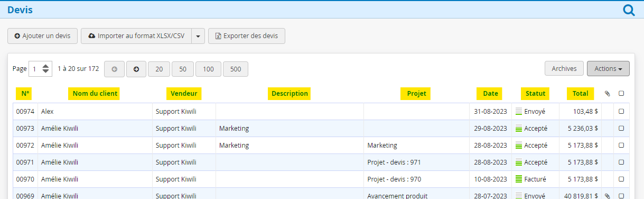Open the search magnifier icon
Image resolution: width=644 pixels, height=199 pixels.
[x=629, y=10]
